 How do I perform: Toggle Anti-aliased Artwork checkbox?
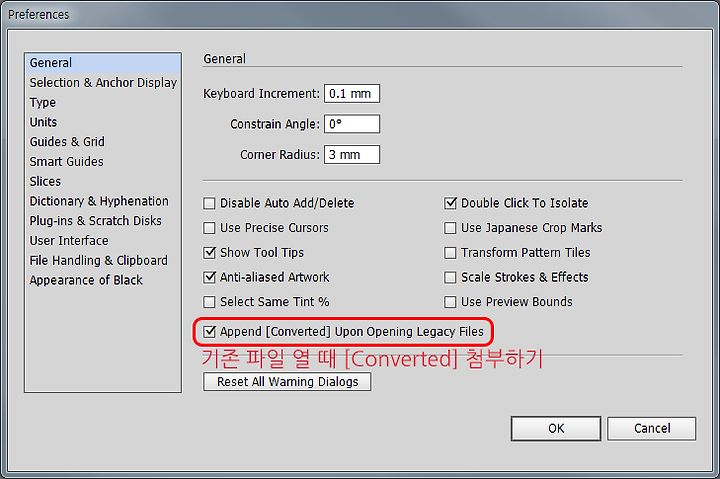[x=209, y=277]
